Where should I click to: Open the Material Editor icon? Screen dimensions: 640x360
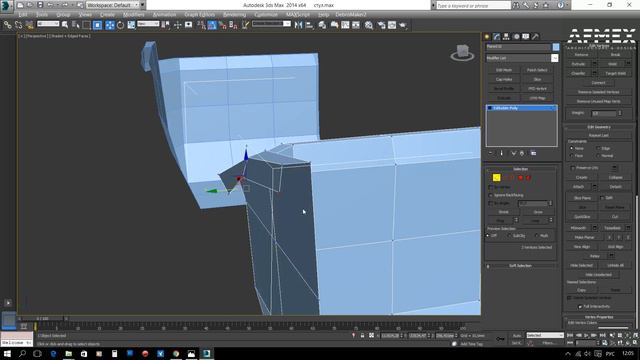tap(369, 25)
